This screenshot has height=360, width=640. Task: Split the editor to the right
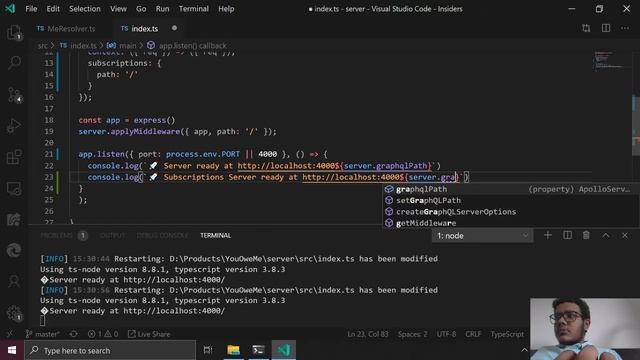coord(606,28)
